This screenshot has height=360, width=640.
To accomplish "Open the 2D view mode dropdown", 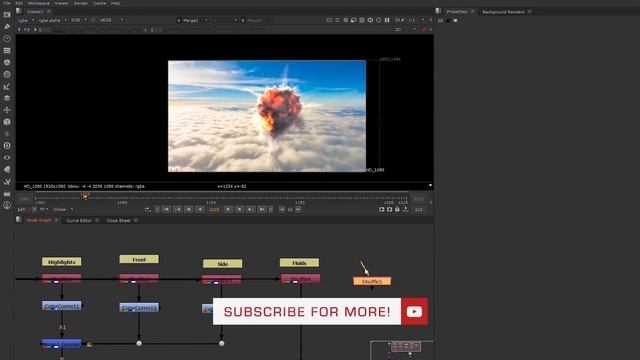I will (405, 29).
